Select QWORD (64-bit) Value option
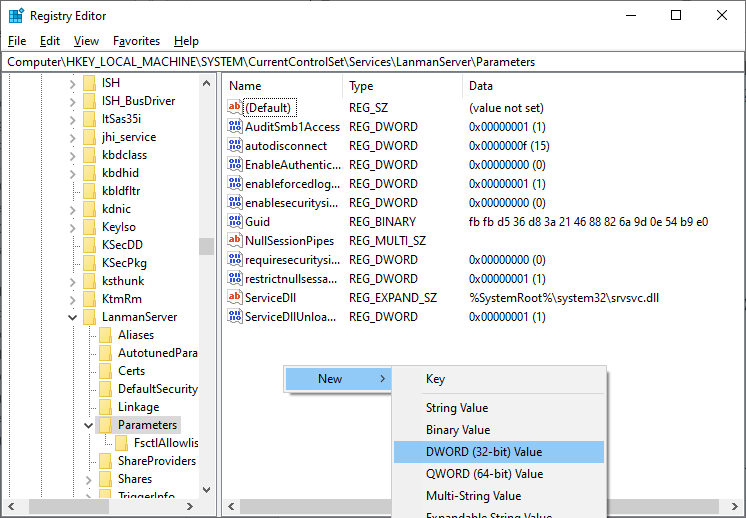Screen dimensions: 746x518 tap(485, 474)
